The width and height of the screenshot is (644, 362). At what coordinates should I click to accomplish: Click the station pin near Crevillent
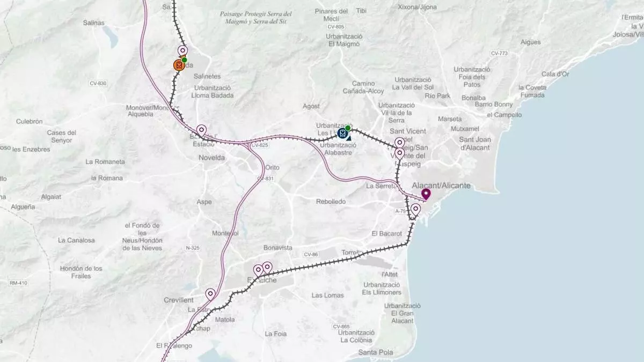[x=210, y=294]
